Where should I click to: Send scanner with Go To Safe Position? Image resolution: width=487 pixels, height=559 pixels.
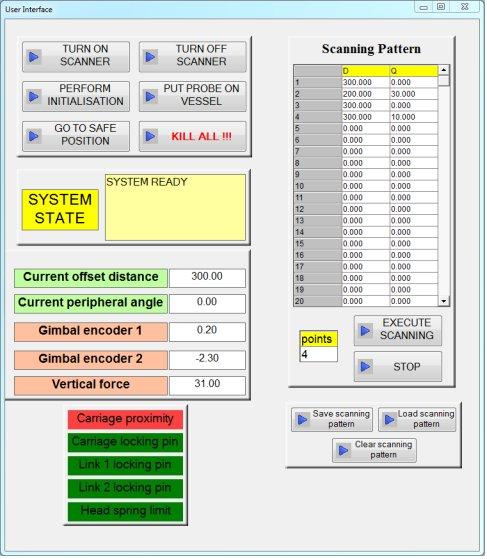coord(76,136)
